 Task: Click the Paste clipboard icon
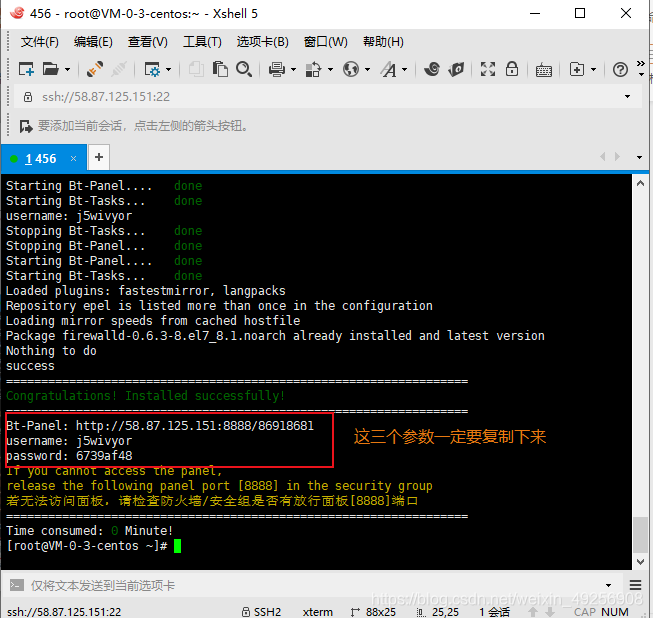[x=220, y=69]
